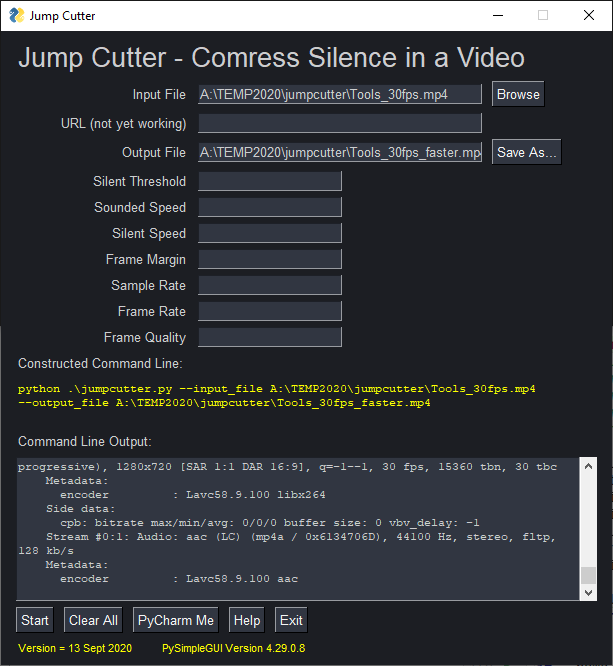
Task: Click the output scrollbar down arrow
Action: pos(588,593)
